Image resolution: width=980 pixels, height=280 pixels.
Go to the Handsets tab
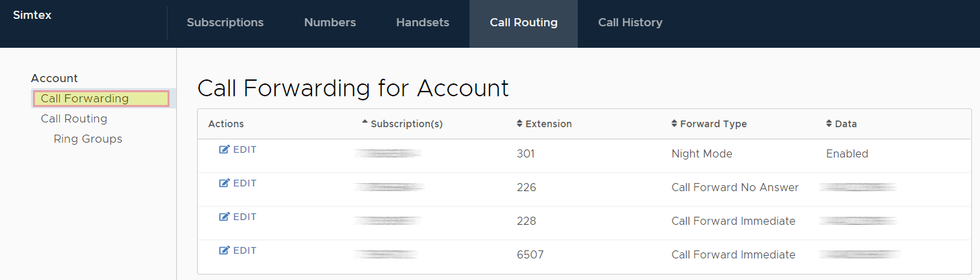[422, 23]
